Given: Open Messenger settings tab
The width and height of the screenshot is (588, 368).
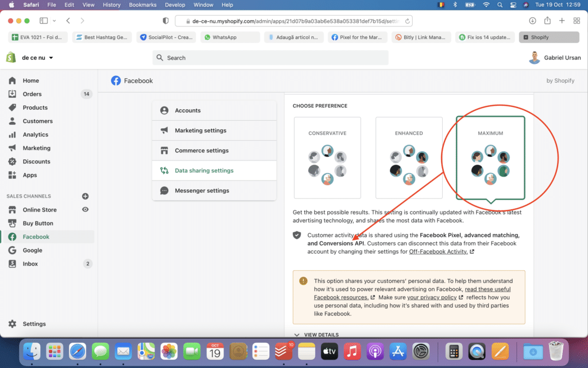Looking at the screenshot, I should (x=214, y=190).
